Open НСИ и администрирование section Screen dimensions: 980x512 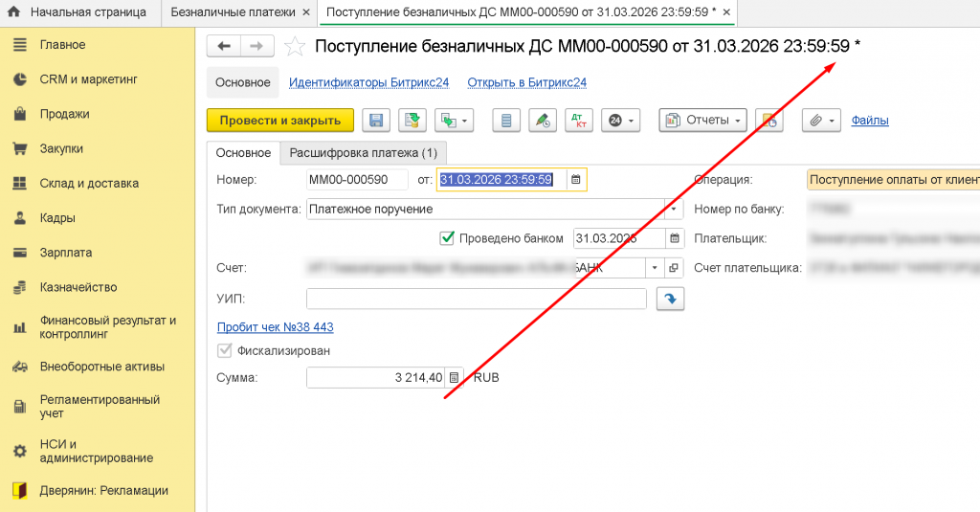coord(98,451)
